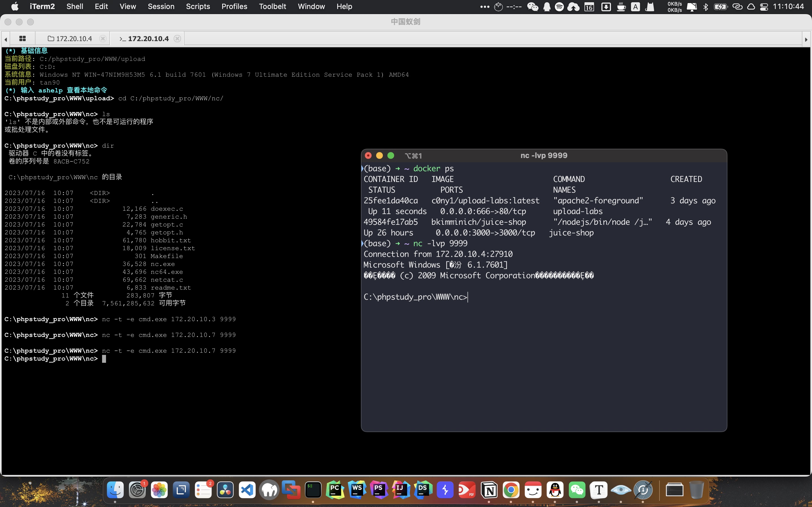Close the file manager tab 172.20.10.4
The width and height of the screenshot is (812, 507).
(103, 39)
